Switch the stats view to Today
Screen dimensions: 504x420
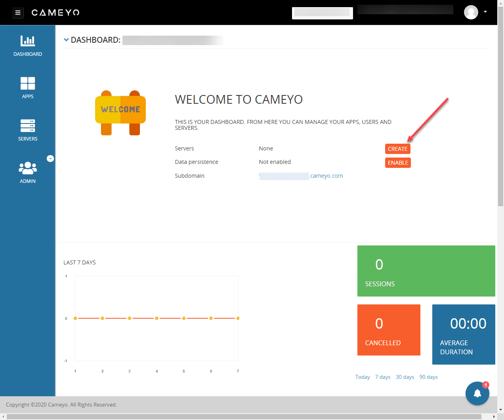tap(362, 376)
